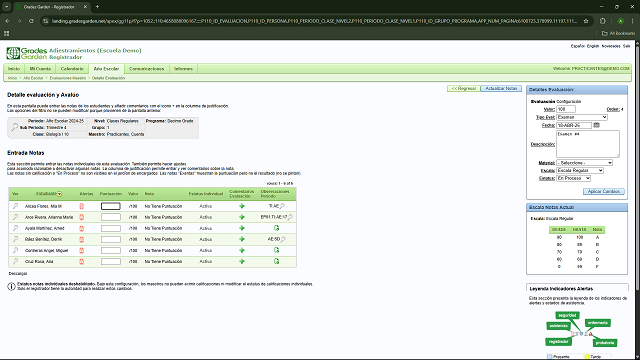Click the red alert icon for Báez Benítez
Screen dimensions: 640x360
(x=82, y=239)
